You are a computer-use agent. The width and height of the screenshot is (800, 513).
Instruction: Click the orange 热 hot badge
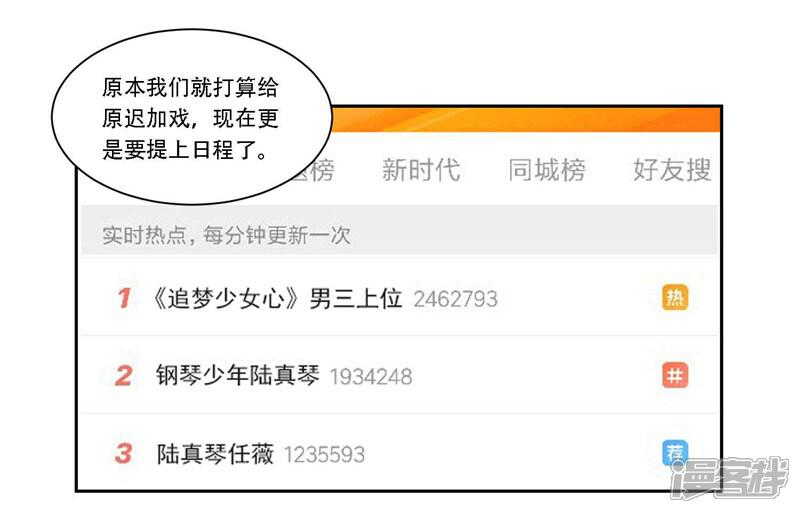tap(675, 298)
